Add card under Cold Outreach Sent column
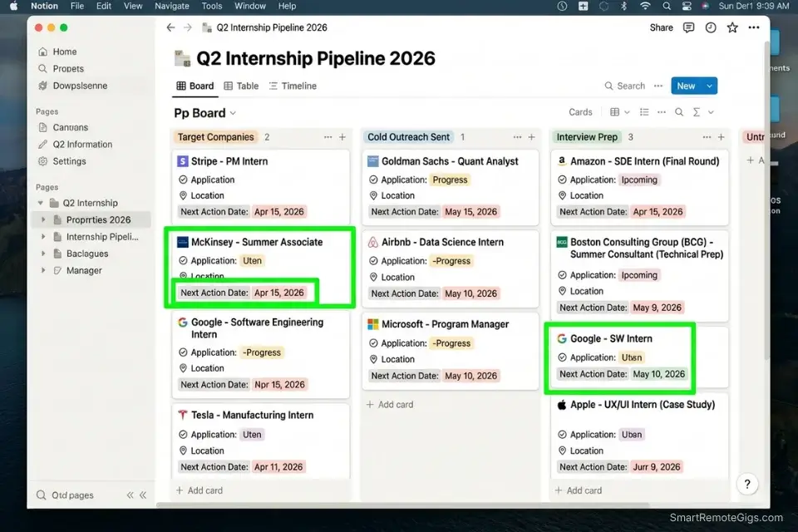Viewport: 798px width, 532px height. click(x=390, y=405)
